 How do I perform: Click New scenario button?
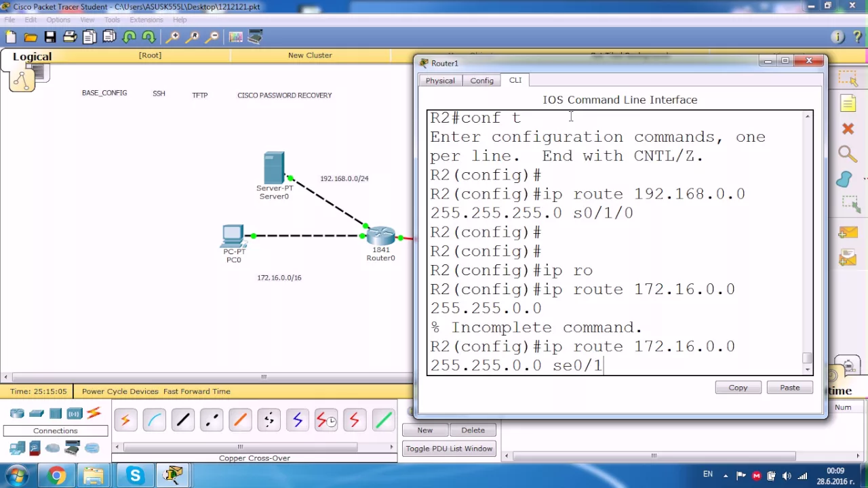[x=425, y=430]
